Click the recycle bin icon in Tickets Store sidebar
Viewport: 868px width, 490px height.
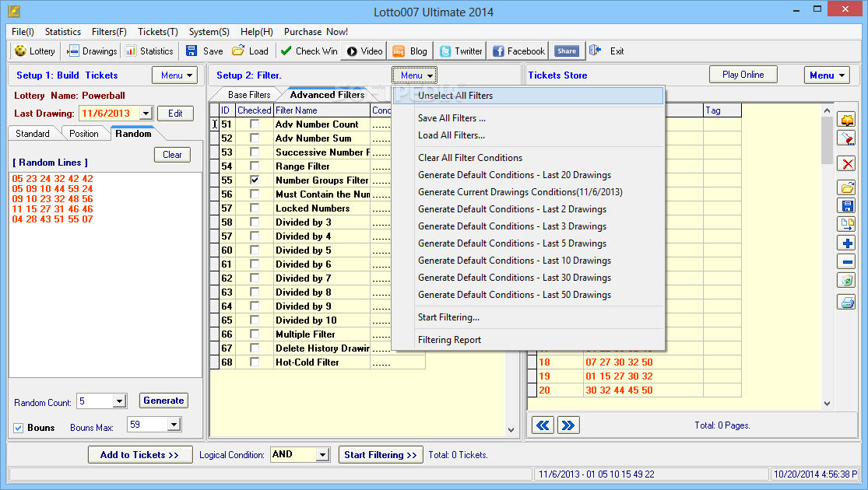pos(846,280)
